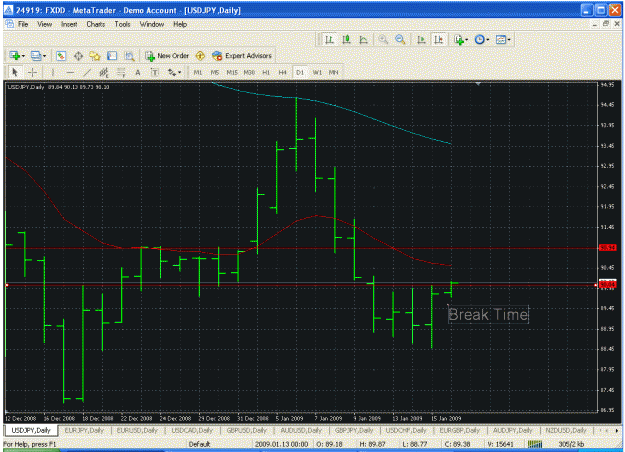Image resolution: width=625 pixels, height=452 pixels.
Task: Click 'Default' profile in status bar
Action: tap(199, 444)
